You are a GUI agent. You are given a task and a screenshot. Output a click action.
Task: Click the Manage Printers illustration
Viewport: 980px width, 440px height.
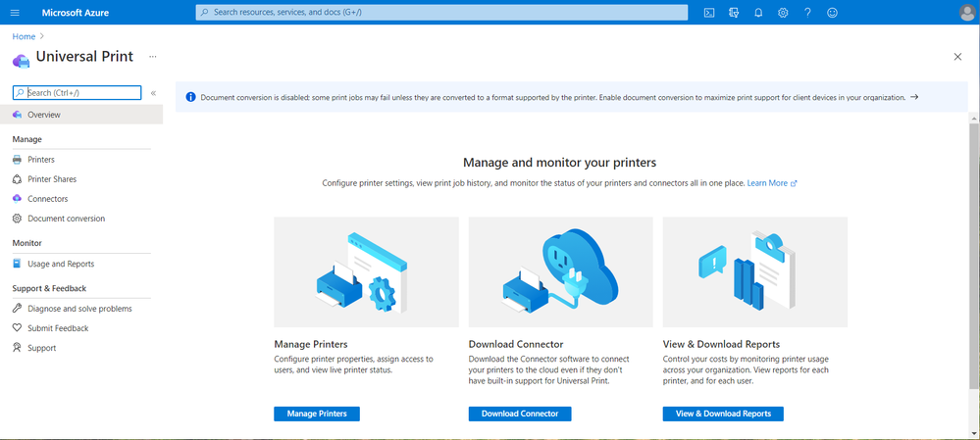point(366,272)
